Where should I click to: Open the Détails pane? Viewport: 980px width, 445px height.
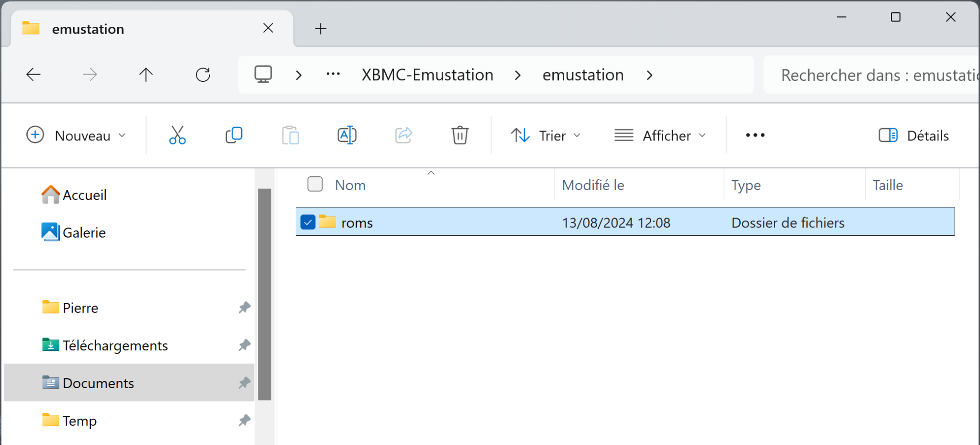pos(913,135)
